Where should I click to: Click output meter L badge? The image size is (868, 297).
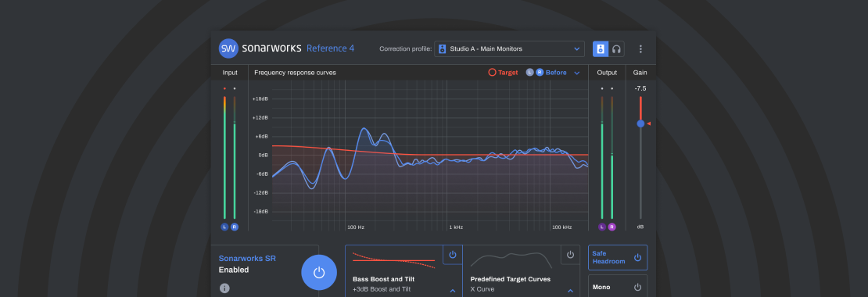601,227
